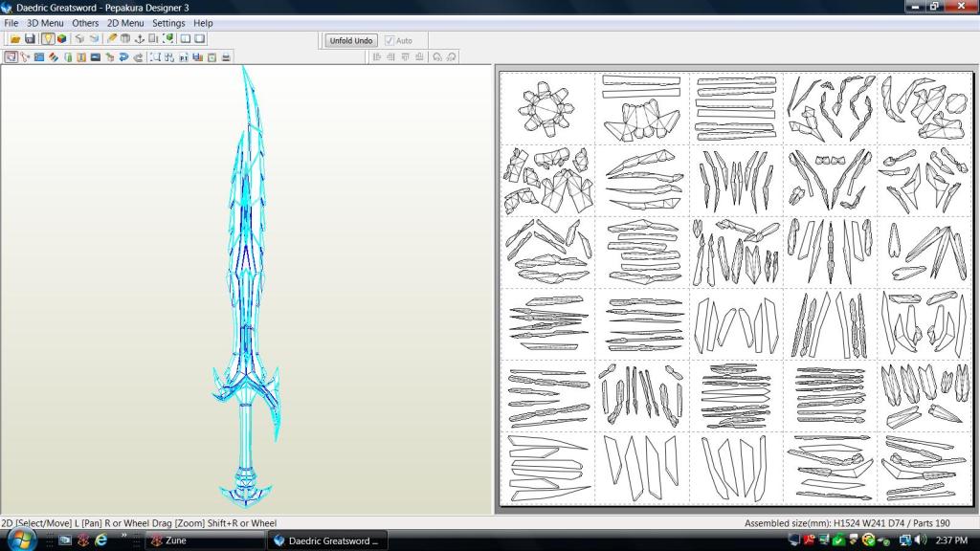Image resolution: width=980 pixels, height=551 pixels.
Task: Launch Internet Explorer from quick launch
Action: 100,540
